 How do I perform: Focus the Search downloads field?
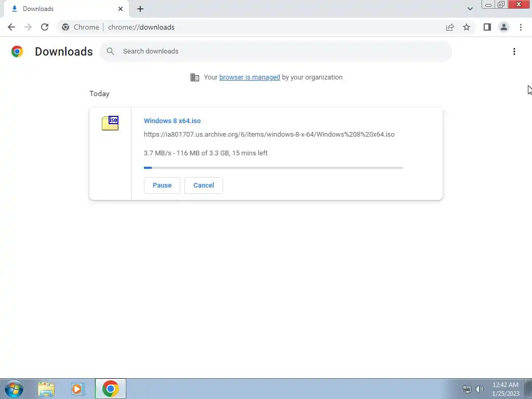276,51
